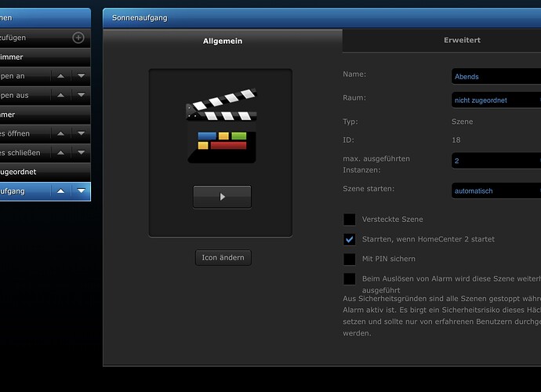Toggle continue scene during alarm checkbox
The image size is (541, 392).
click(x=349, y=278)
